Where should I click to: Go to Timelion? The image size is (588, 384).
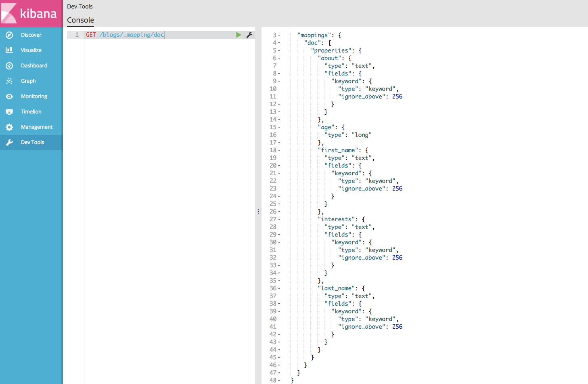31,112
